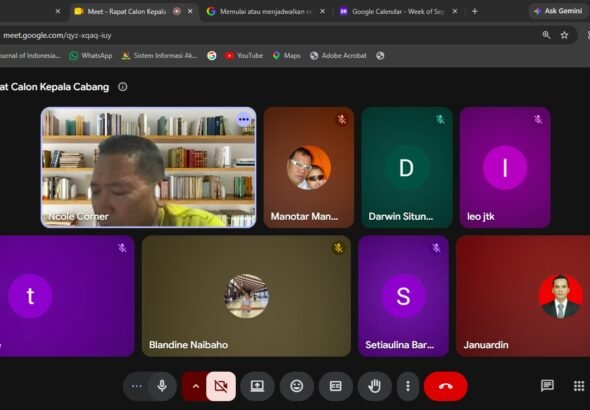This screenshot has width=590, height=410.
Task: Click the Present now screen share icon
Action: [257, 386]
